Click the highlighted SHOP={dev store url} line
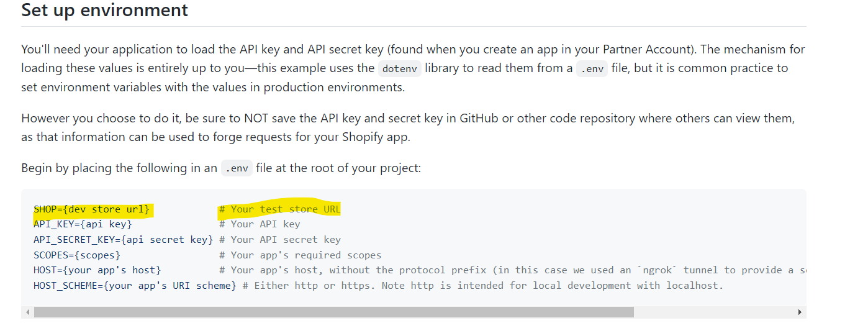 point(92,209)
